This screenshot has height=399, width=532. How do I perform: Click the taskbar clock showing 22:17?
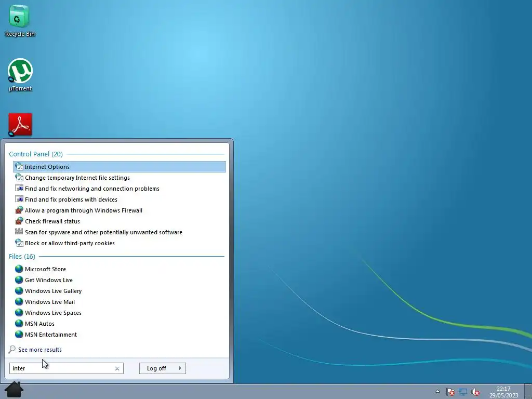(x=503, y=392)
